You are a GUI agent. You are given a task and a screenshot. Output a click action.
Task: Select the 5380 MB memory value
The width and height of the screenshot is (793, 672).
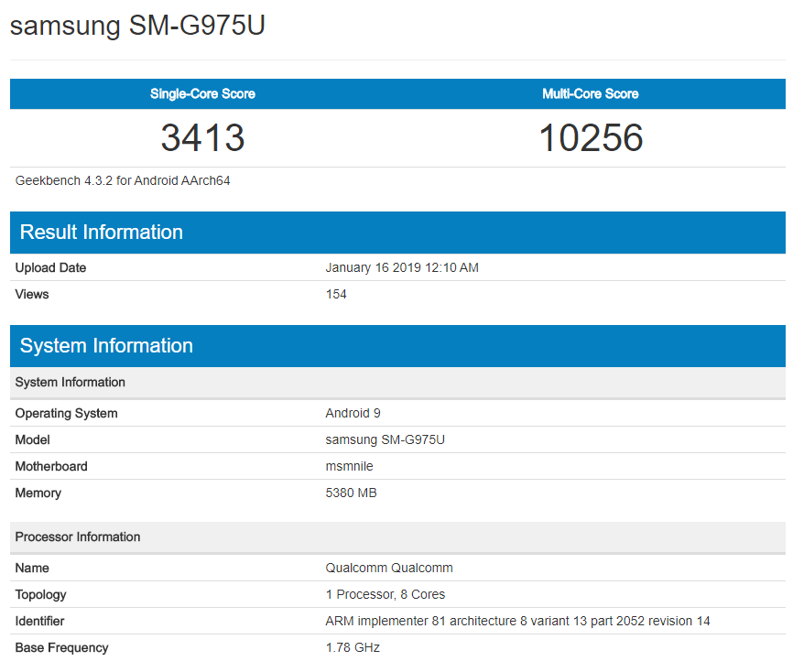pyautogui.click(x=351, y=493)
